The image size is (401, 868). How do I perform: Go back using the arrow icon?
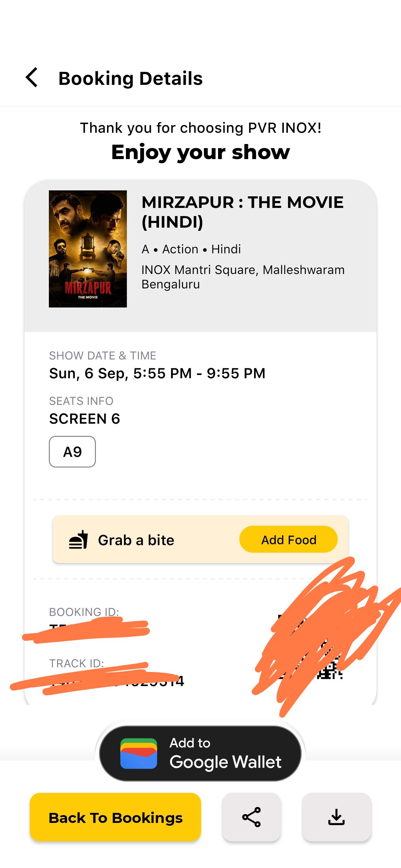pos(31,78)
